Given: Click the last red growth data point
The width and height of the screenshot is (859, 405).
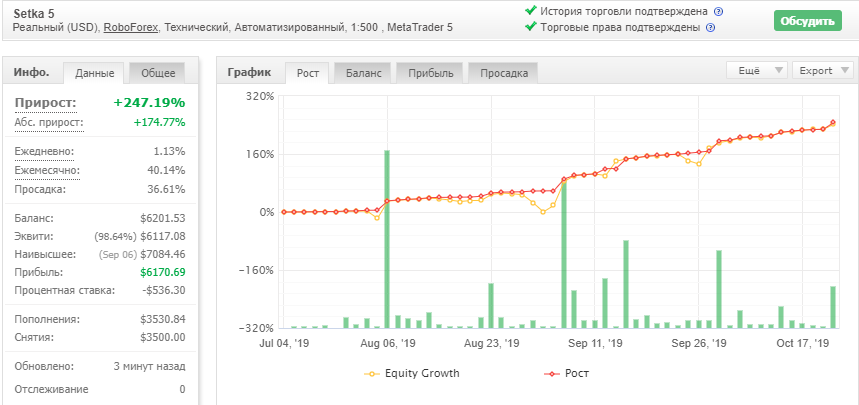Looking at the screenshot, I should [x=833, y=122].
